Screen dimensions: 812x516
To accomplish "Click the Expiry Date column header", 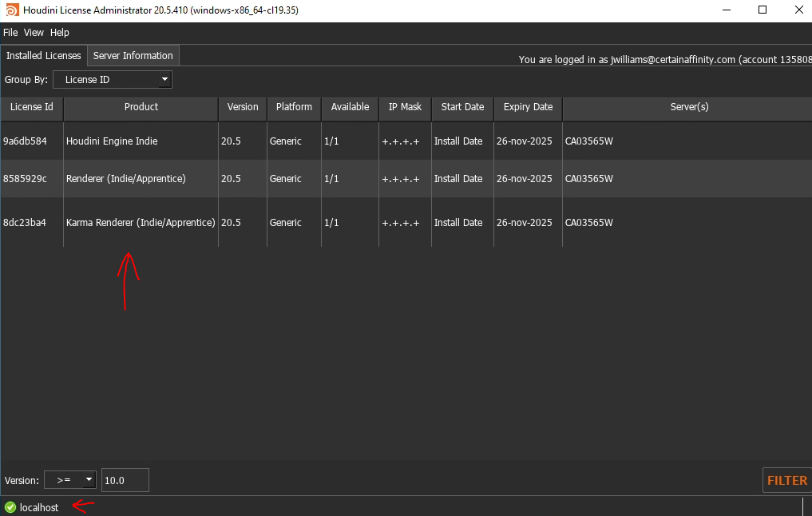I will click(x=528, y=107).
